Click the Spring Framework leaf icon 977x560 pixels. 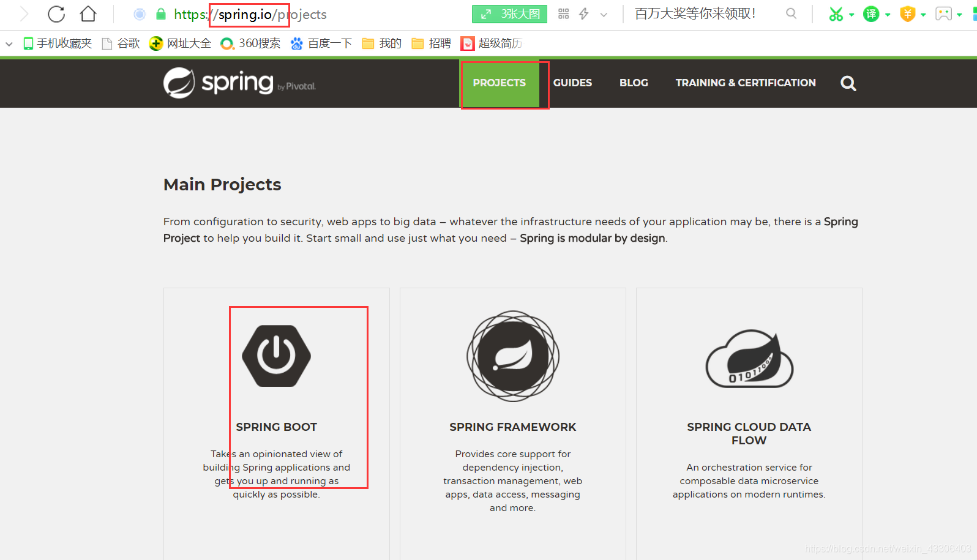point(513,356)
